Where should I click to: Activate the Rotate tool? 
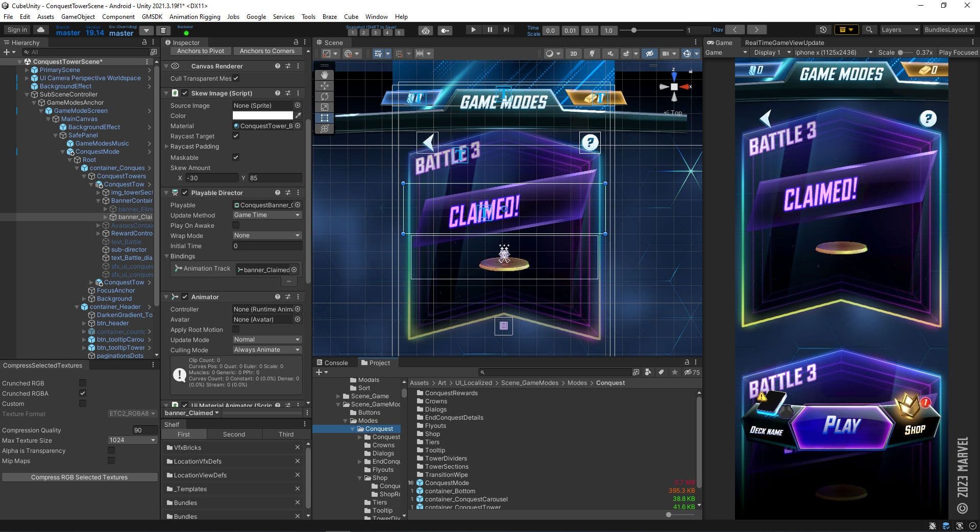(x=325, y=96)
